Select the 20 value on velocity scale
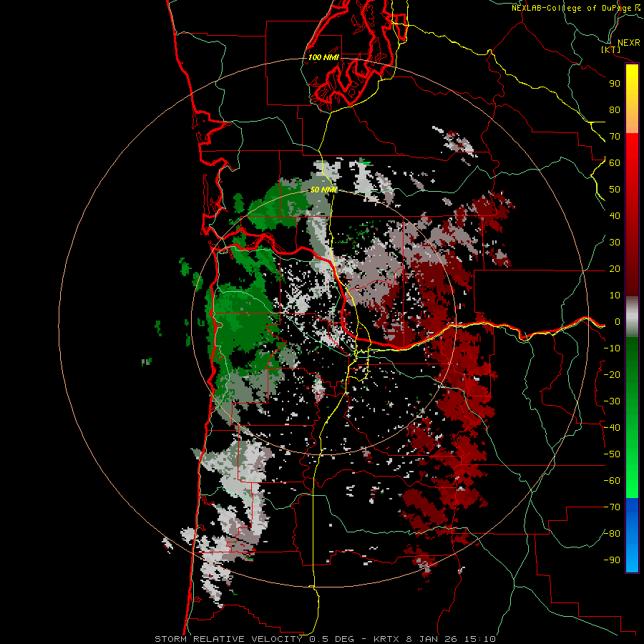The image size is (644, 644). coord(615,269)
